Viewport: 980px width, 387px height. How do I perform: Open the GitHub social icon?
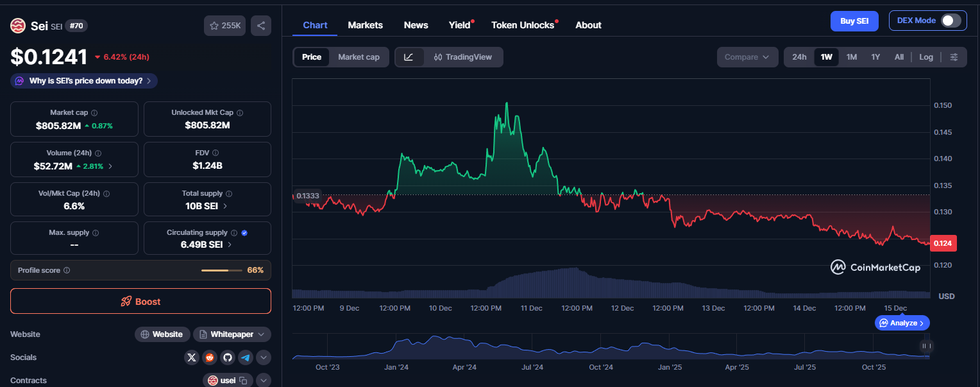click(228, 357)
